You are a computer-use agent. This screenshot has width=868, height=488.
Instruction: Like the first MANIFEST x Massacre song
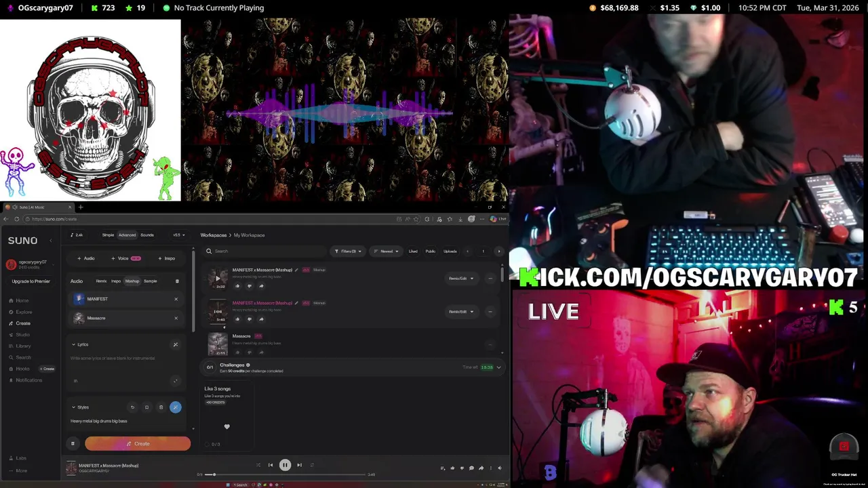coord(237,286)
